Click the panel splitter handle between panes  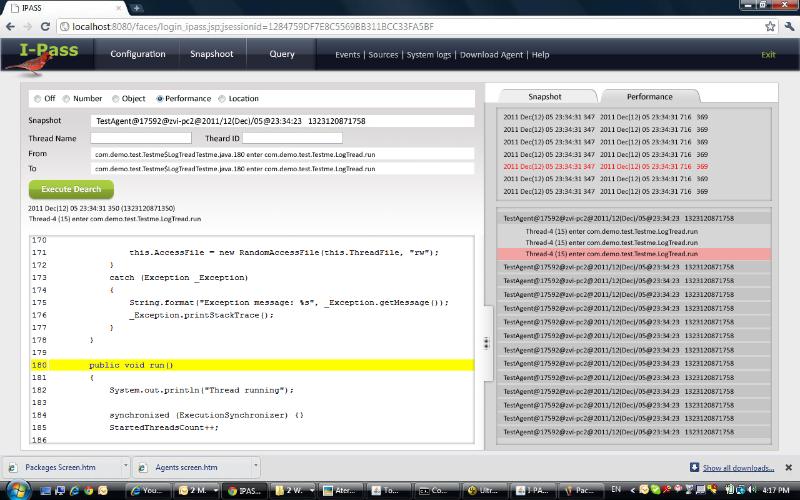point(486,343)
